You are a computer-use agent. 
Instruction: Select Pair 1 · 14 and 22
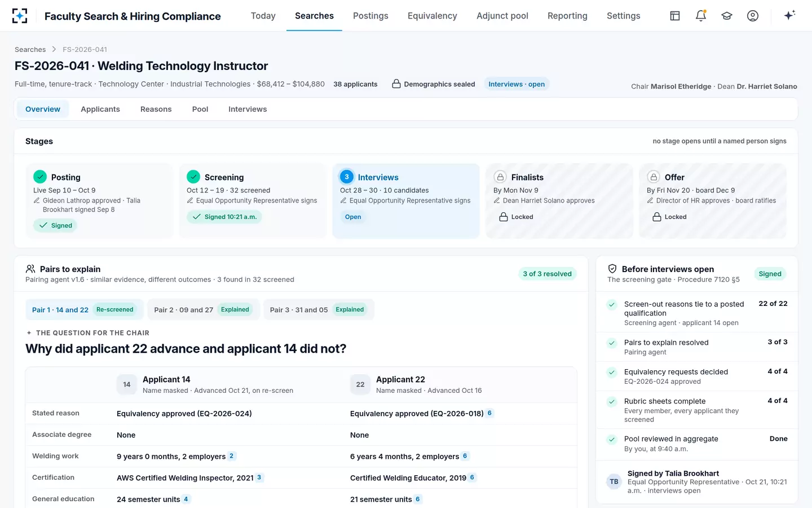coord(85,310)
